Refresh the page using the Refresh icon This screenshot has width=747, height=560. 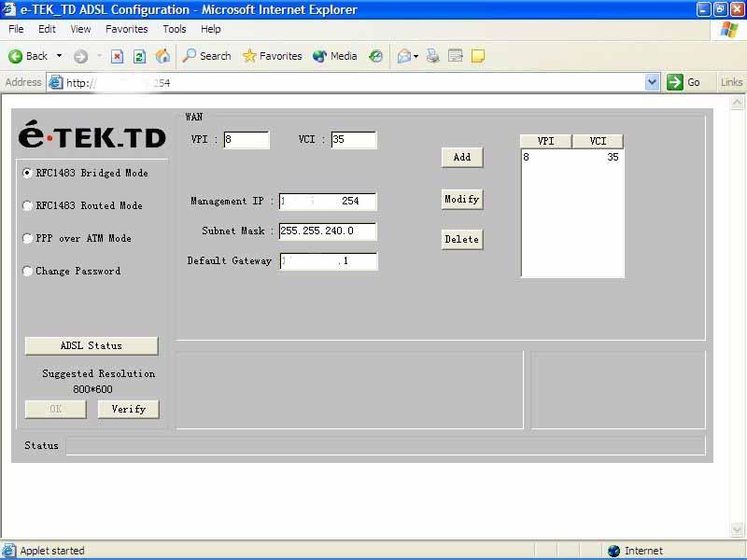coord(139,57)
